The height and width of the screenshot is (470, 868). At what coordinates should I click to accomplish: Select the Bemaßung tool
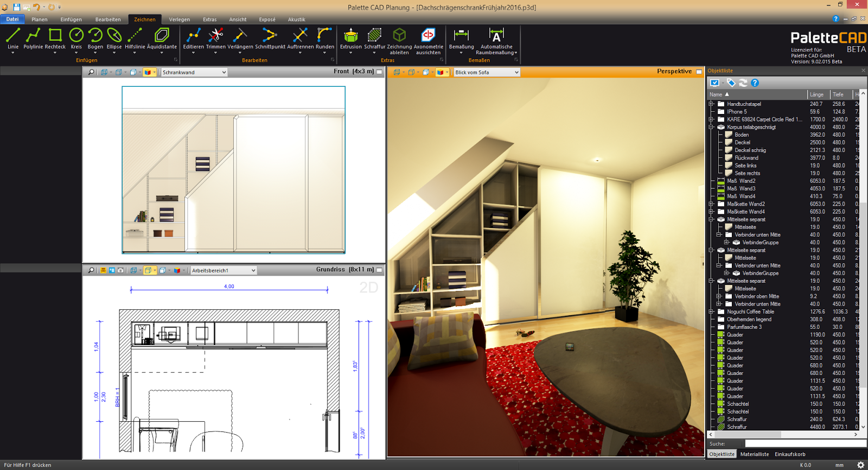coord(461,40)
